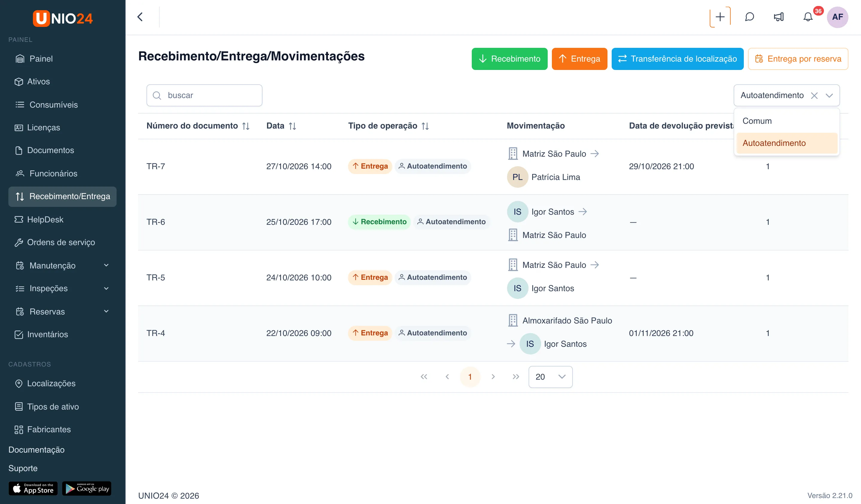Viewport: 861px width, 504px height.
Task: Select Autoatendimento option in filter list
Action: 787,143
